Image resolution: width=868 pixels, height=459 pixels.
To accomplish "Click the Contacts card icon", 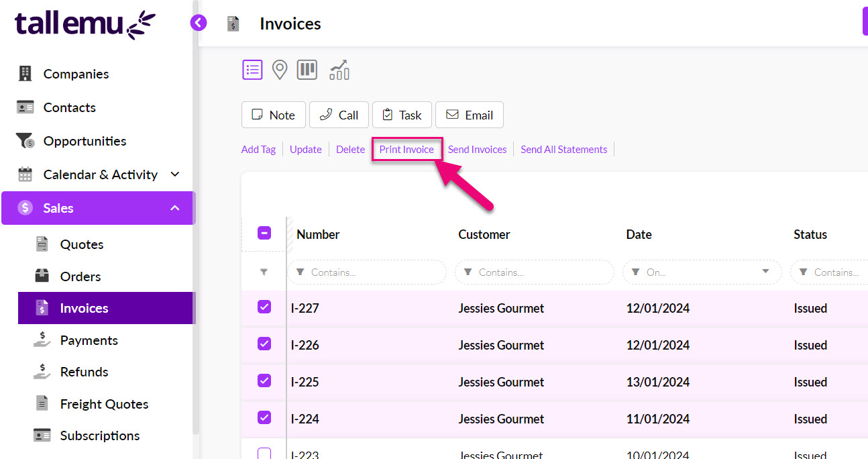I will pyautogui.click(x=25, y=107).
